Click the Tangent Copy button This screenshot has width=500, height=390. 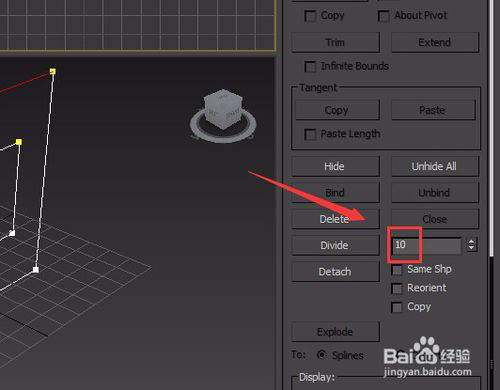337,110
